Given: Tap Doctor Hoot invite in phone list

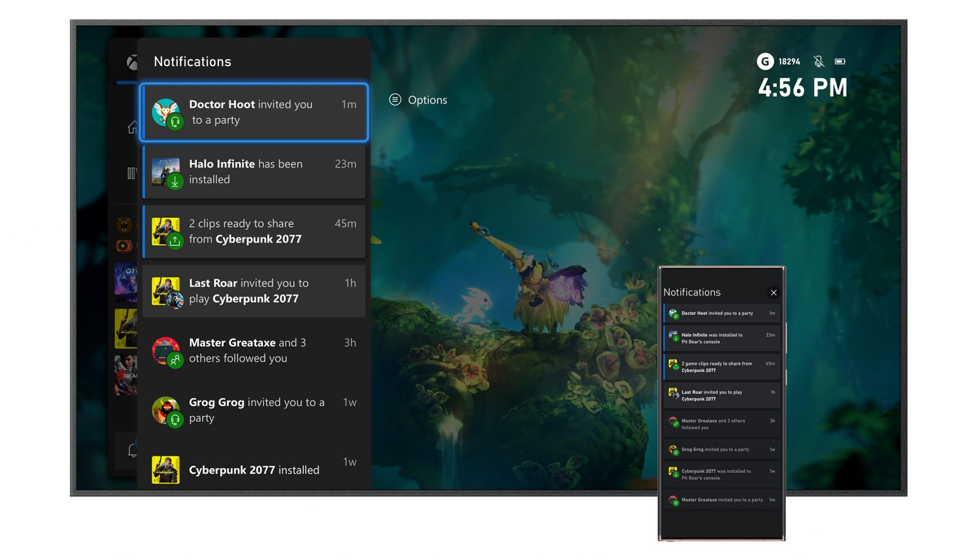Looking at the screenshot, I should pyautogui.click(x=722, y=313).
